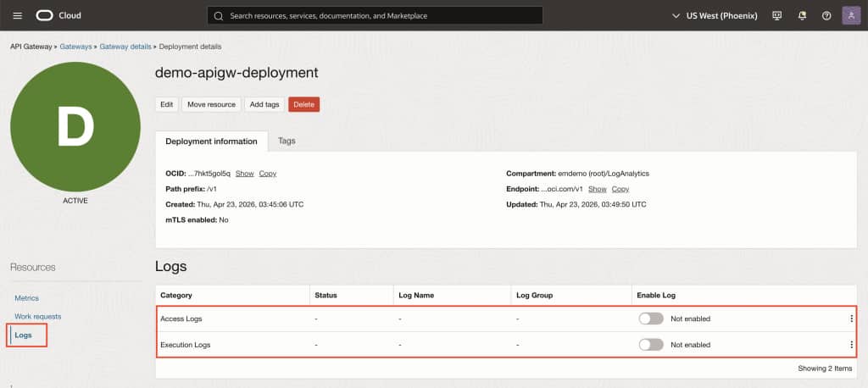Select the Access Logs category cell

(x=181, y=319)
